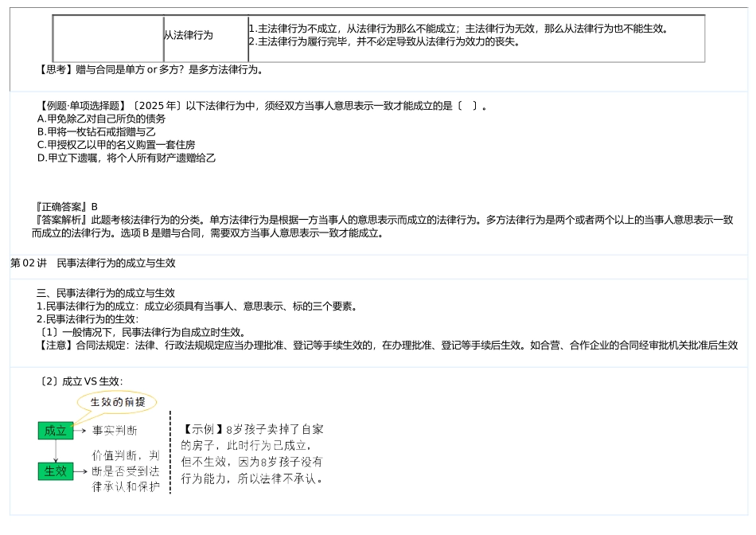The width and height of the screenshot is (756, 535).
Task: Click the 『答案解析』 explanation paragraph
Action: click(383, 227)
